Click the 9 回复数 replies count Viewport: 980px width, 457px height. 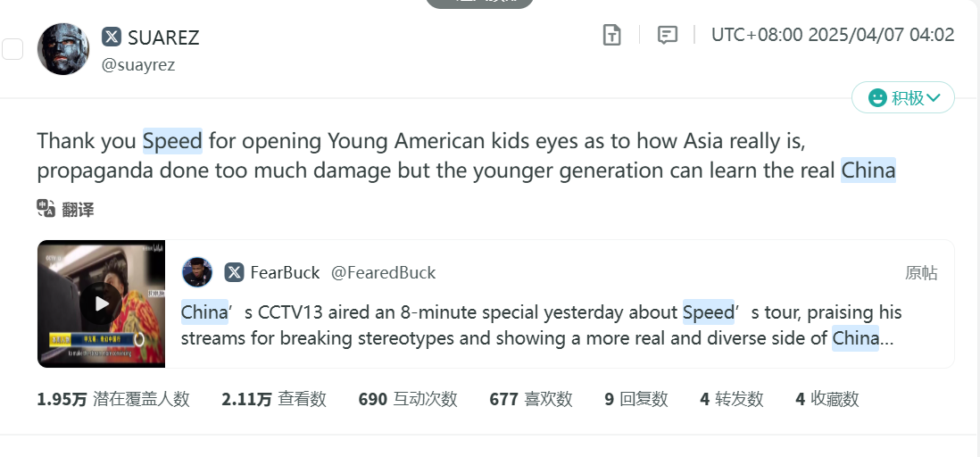tap(635, 399)
